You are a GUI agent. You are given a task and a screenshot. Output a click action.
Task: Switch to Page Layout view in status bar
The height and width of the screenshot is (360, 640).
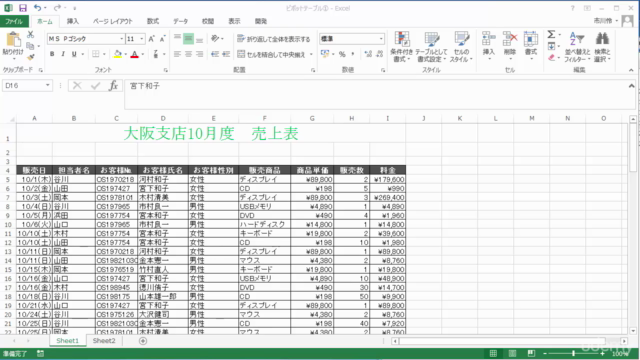(512, 353)
